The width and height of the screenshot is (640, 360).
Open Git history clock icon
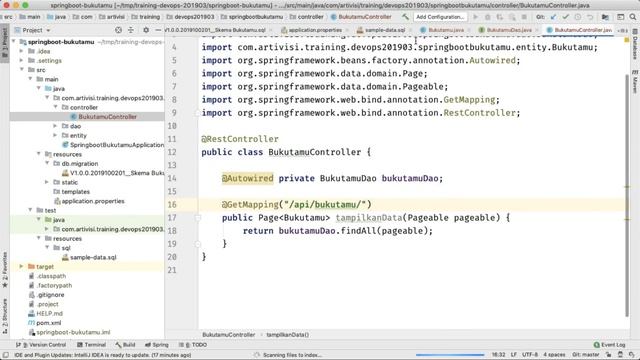pyautogui.click(x=578, y=17)
